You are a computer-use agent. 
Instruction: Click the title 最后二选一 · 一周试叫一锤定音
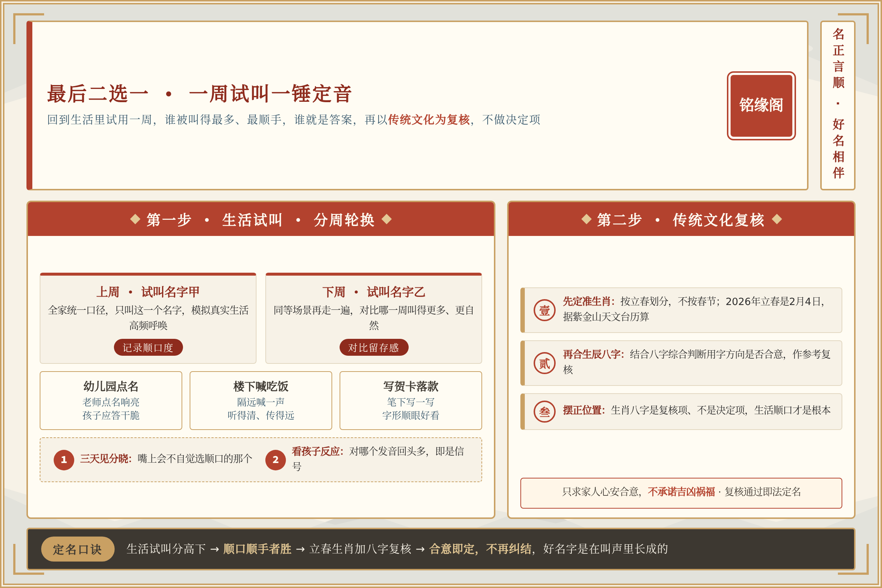199,93
